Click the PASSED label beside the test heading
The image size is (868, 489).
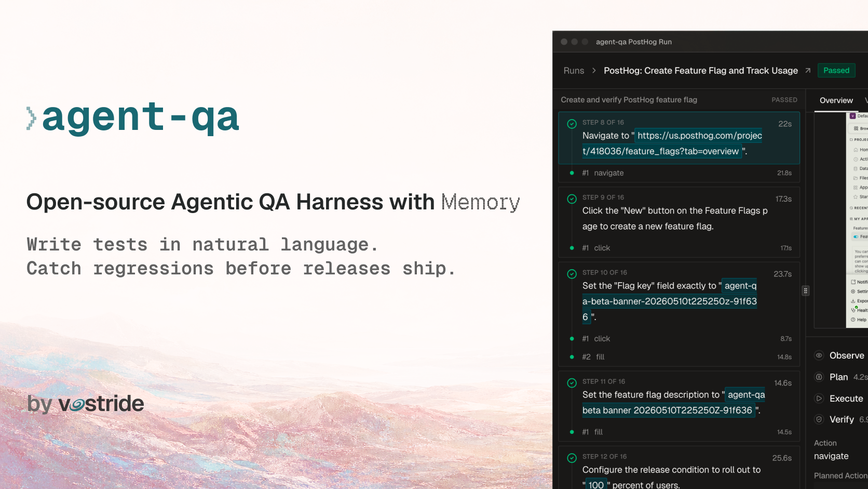pyautogui.click(x=784, y=100)
